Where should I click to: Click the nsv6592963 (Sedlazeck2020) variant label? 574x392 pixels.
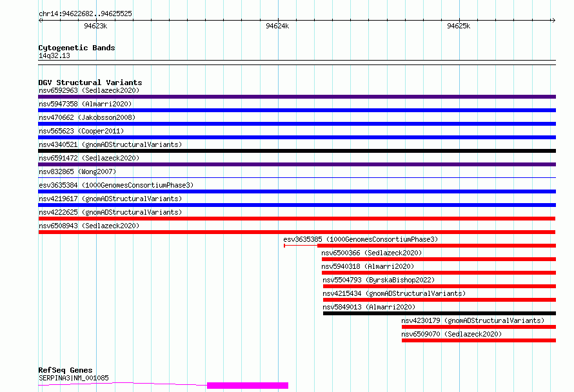(x=89, y=90)
